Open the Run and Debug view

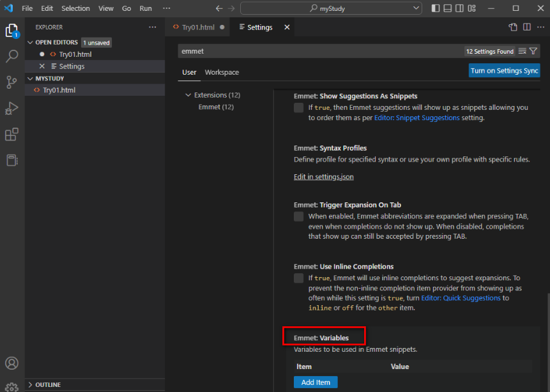click(12, 109)
